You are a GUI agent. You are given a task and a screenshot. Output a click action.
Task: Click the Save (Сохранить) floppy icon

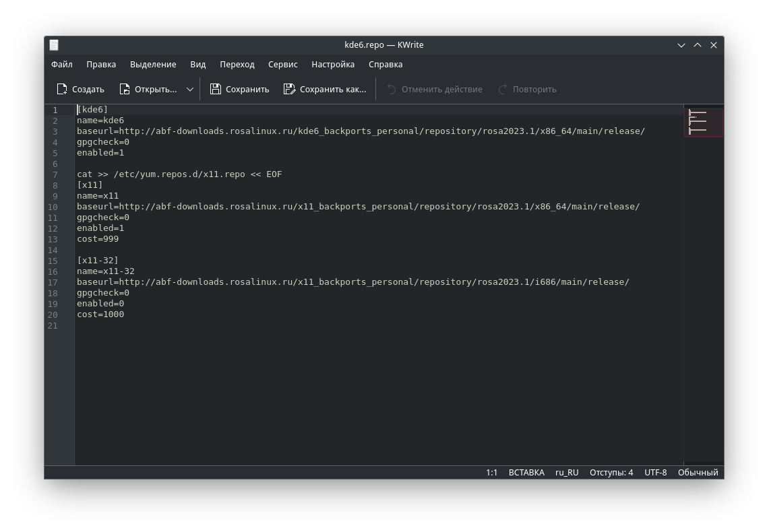click(x=216, y=89)
